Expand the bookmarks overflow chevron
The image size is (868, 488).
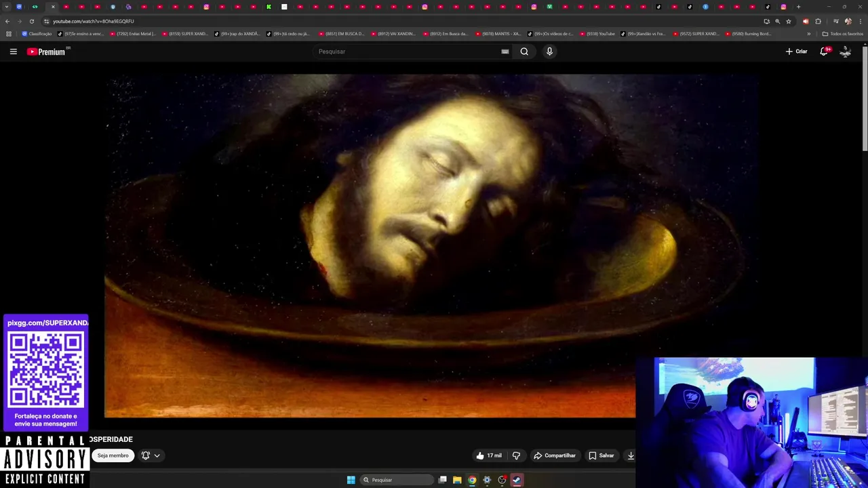[x=808, y=34]
